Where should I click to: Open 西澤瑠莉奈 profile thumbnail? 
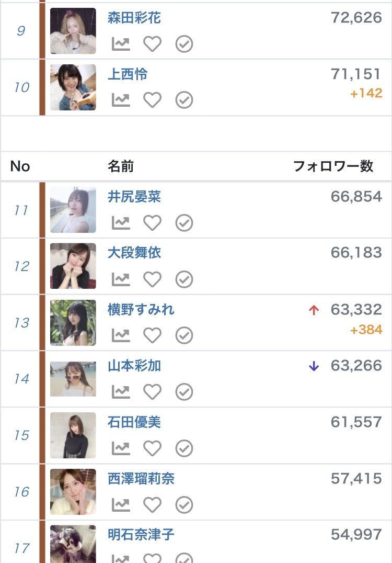[x=73, y=492]
